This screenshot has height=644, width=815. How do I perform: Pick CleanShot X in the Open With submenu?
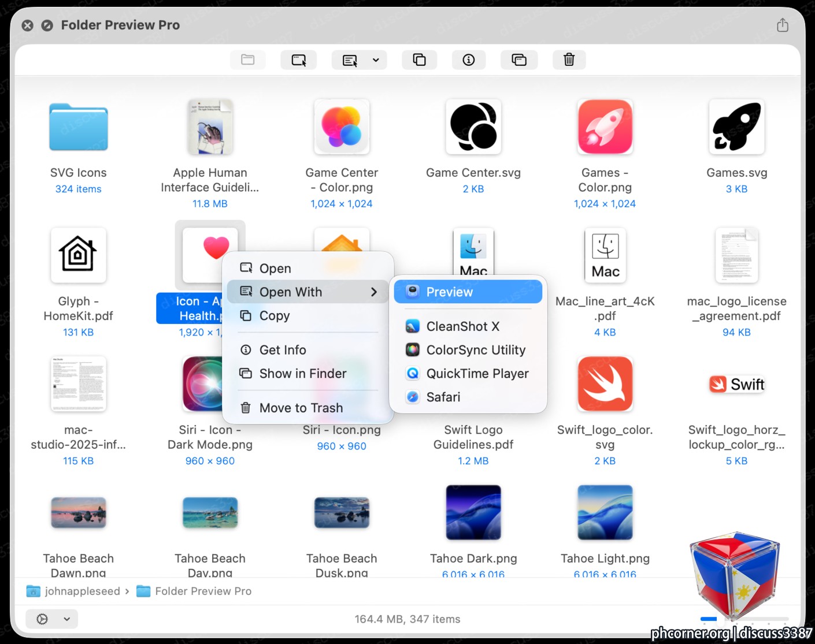tap(468, 326)
